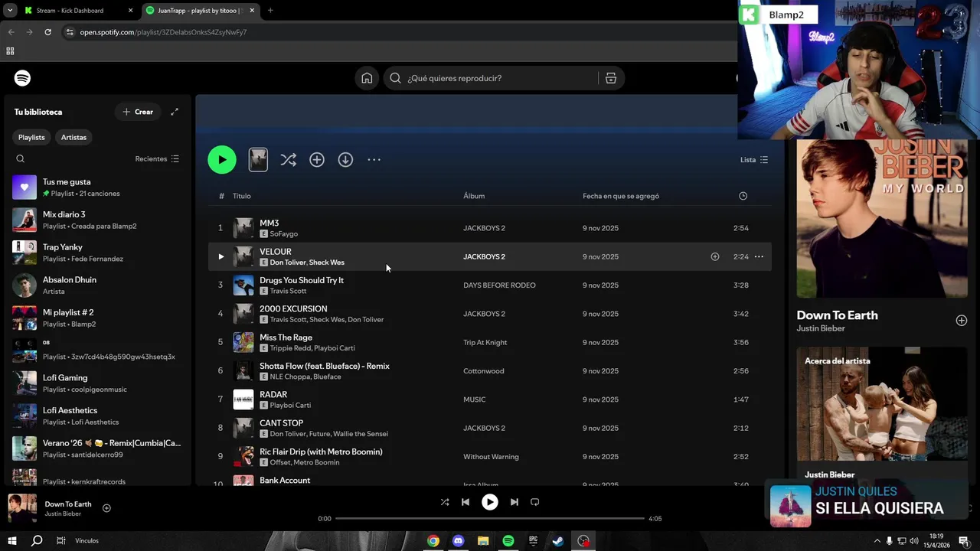Go to Spotify Home icon
This screenshot has width=980, height=551.
pos(367,78)
